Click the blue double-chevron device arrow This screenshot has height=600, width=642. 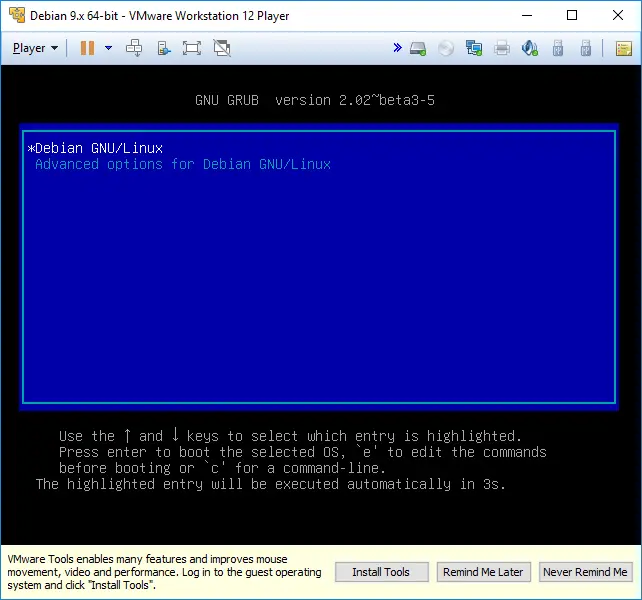[397, 48]
